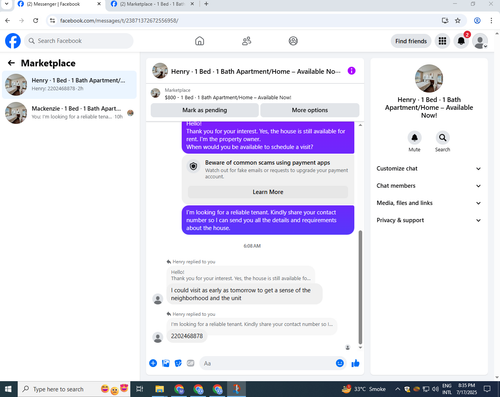Click site information icon in address bar
The height and width of the screenshot is (397, 500).
[x=52, y=21]
